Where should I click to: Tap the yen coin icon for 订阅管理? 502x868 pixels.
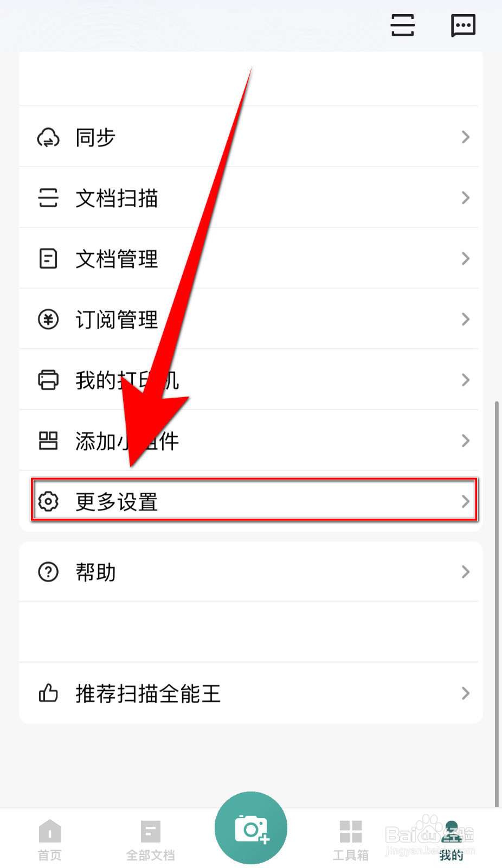(x=48, y=320)
